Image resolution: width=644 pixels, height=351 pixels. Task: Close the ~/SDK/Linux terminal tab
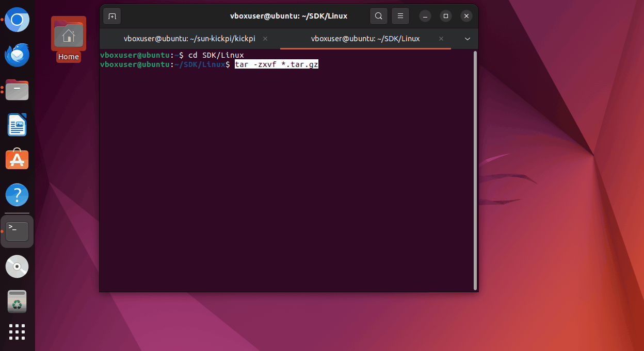pyautogui.click(x=441, y=39)
